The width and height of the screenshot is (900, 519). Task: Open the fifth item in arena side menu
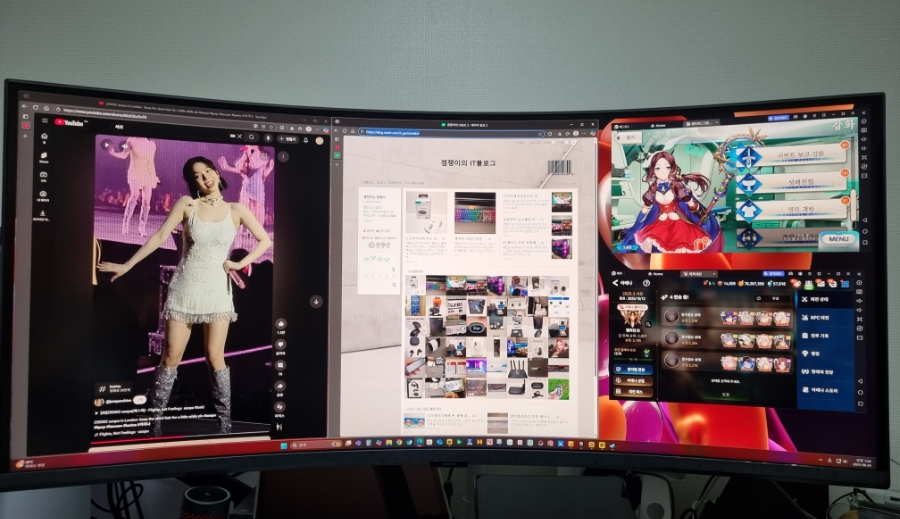pyautogui.click(x=825, y=372)
